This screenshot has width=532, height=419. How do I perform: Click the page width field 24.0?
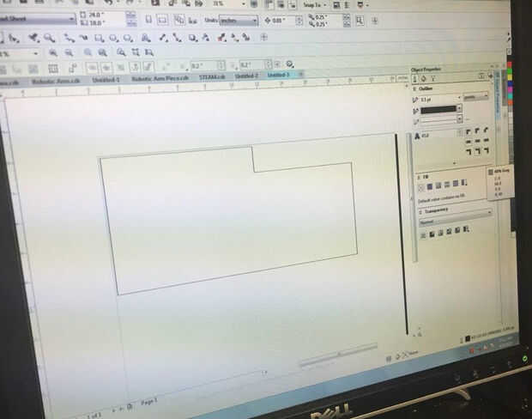(x=106, y=15)
